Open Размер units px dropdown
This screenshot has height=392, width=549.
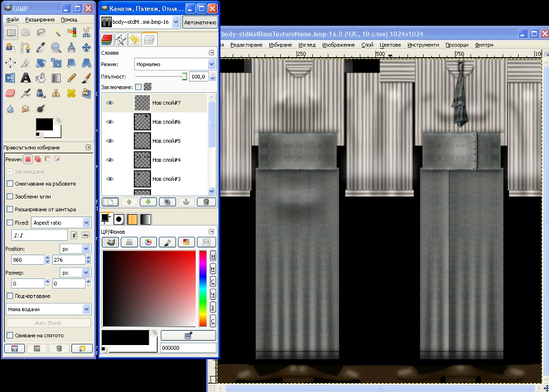point(75,272)
